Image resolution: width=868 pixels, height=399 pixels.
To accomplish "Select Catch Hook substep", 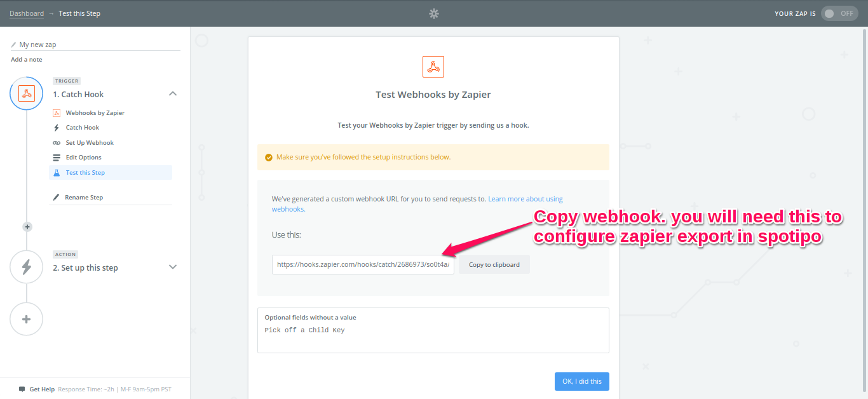I will [83, 128].
